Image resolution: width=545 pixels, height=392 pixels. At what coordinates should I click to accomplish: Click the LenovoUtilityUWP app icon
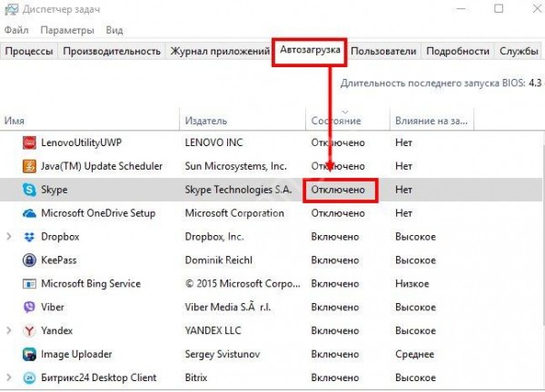[x=29, y=142]
